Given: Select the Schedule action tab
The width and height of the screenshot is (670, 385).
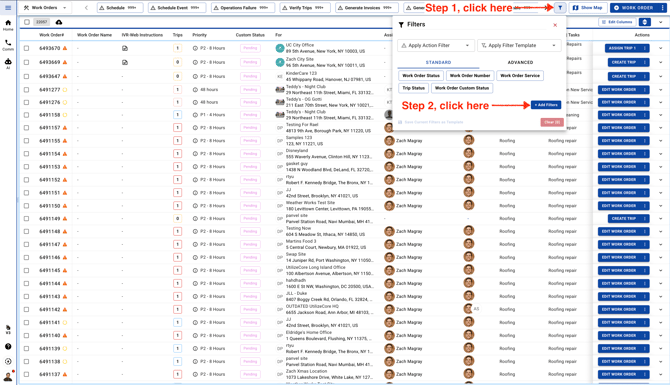Looking at the screenshot, I should [x=121, y=8].
